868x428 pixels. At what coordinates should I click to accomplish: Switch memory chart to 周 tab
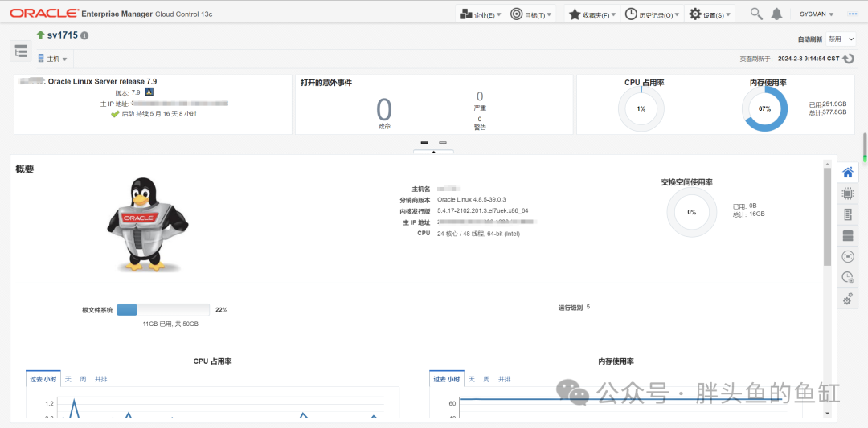(x=486, y=379)
